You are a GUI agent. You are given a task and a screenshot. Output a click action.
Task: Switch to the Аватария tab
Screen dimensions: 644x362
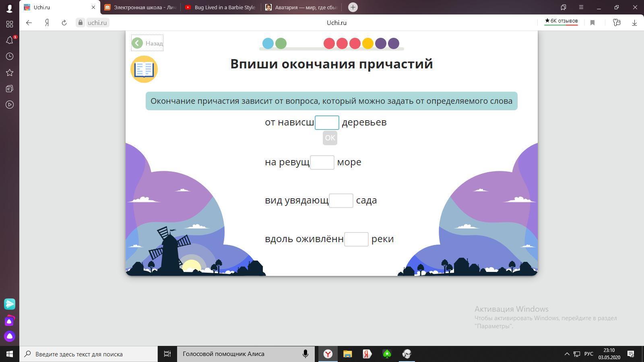[301, 7]
